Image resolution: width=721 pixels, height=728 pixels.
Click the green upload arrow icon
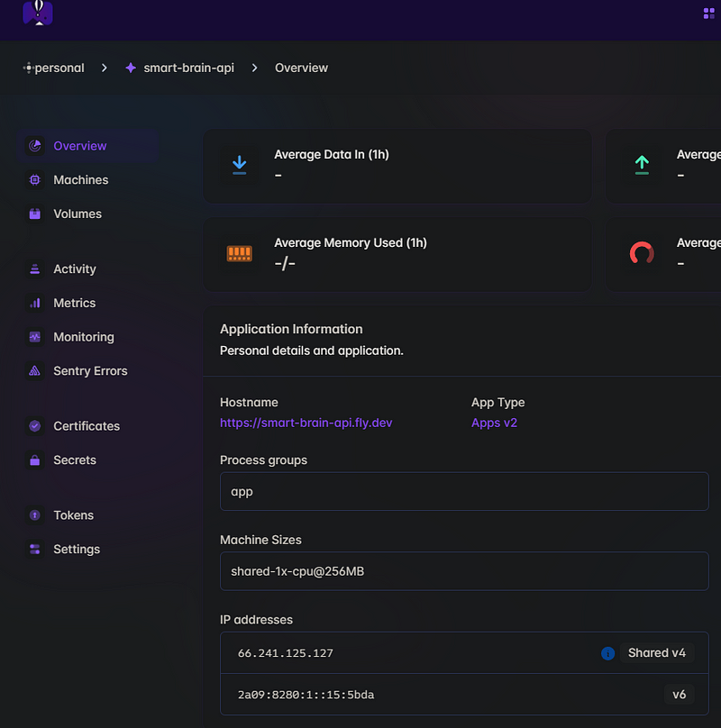pos(642,165)
